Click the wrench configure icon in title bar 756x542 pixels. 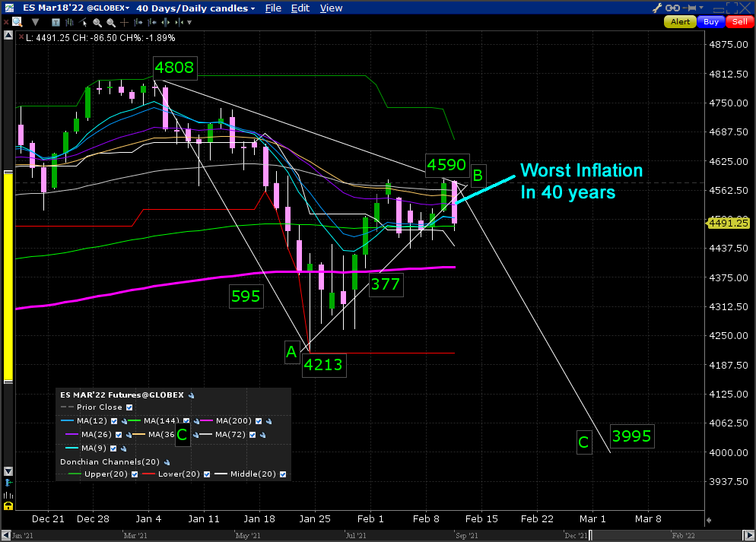pyautogui.click(x=656, y=8)
